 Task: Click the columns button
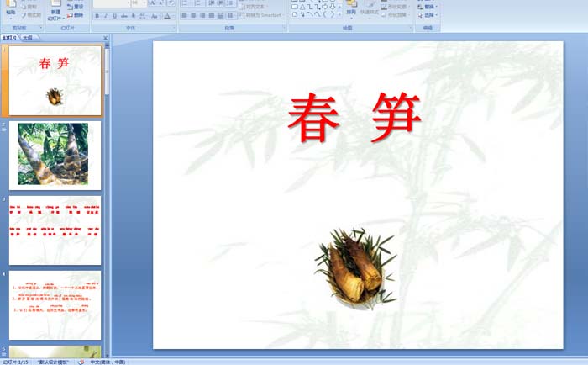click(x=231, y=15)
